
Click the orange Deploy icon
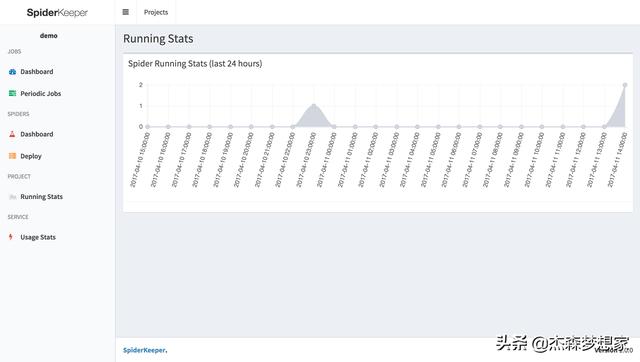click(12, 156)
